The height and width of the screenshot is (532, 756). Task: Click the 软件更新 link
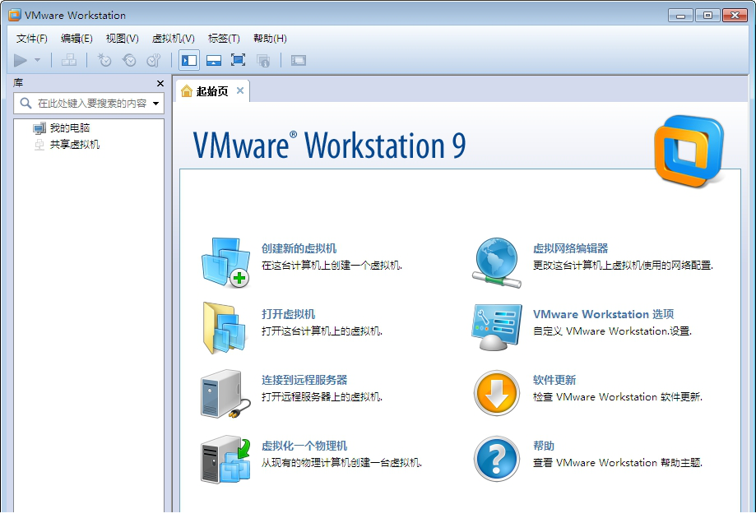point(554,380)
